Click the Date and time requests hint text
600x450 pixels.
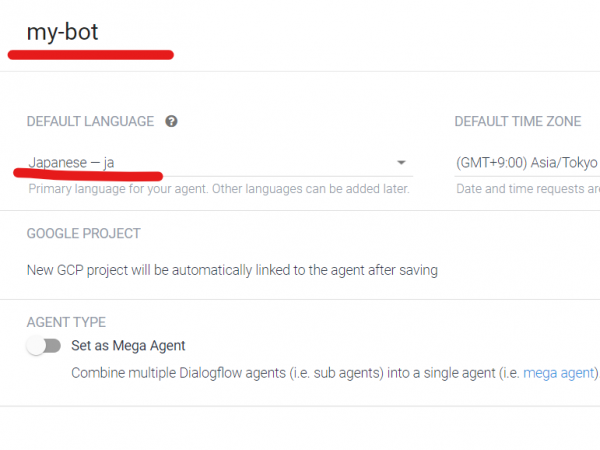pos(528,189)
